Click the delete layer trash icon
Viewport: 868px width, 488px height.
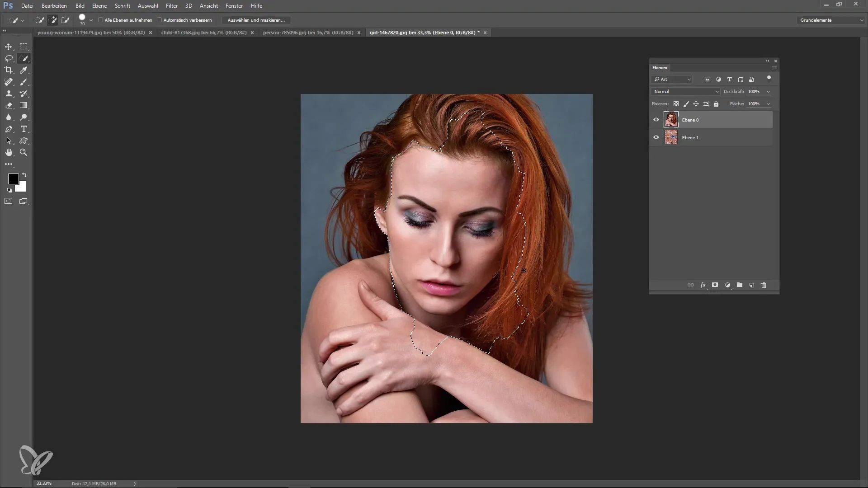(x=764, y=285)
